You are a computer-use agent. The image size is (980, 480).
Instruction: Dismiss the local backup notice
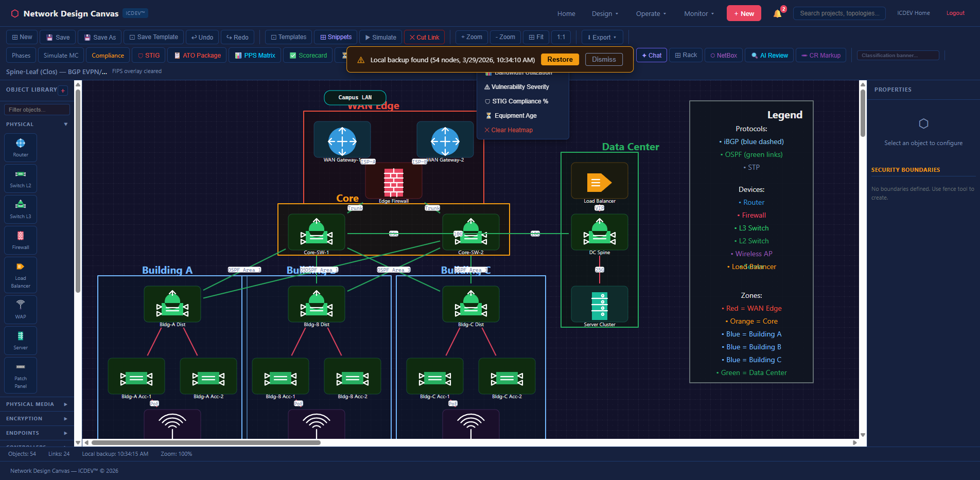coord(604,60)
